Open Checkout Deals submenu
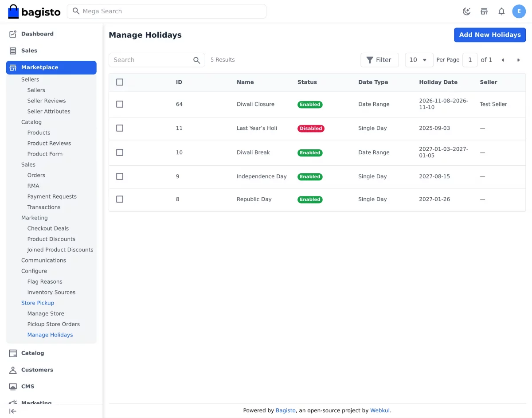 tap(48, 228)
